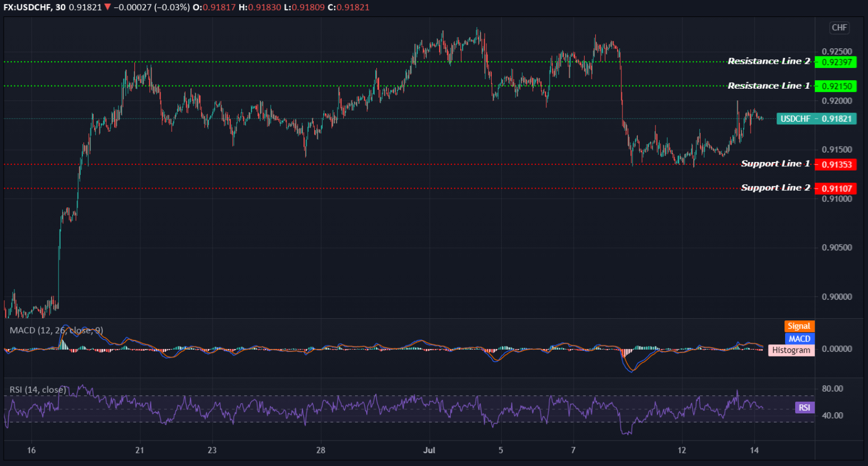
Task: Click the 0.92500 price axis value
Action: coord(837,52)
